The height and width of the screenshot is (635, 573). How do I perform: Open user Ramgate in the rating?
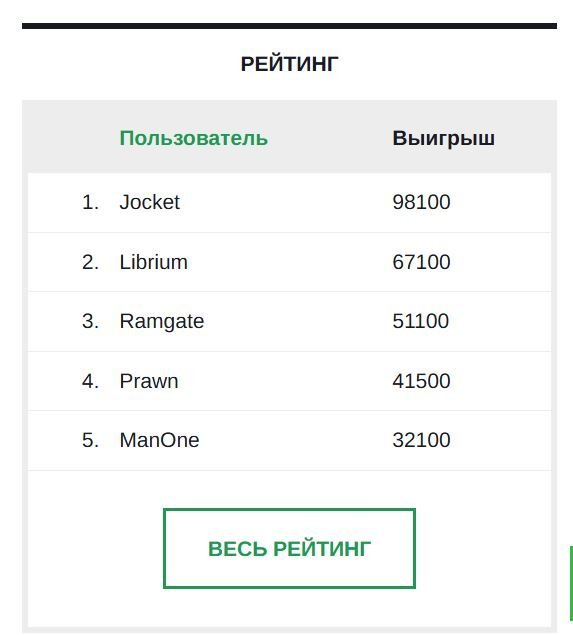tap(162, 322)
